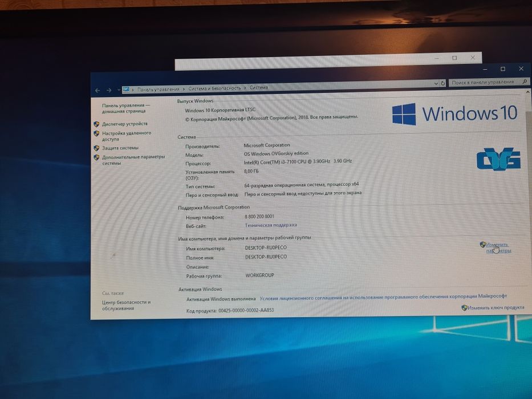Maximize the System window

503,69
